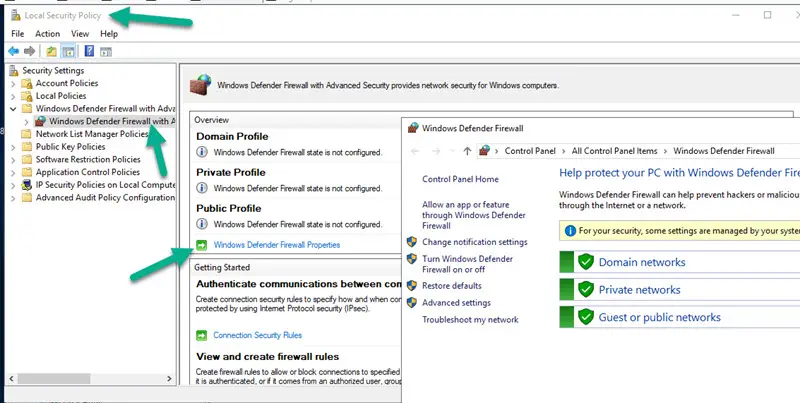Collapse the Windows Defender Firewall with Advanced Security folder
This screenshot has width=800, height=403.
[x=13, y=109]
